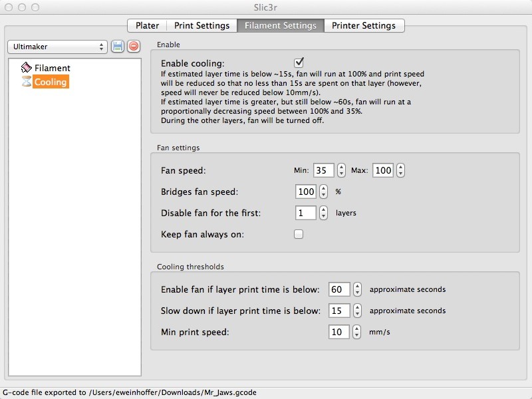The height and width of the screenshot is (399, 532).
Task: Adjust the Min print speed stepper
Action: click(x=356, y=332)
